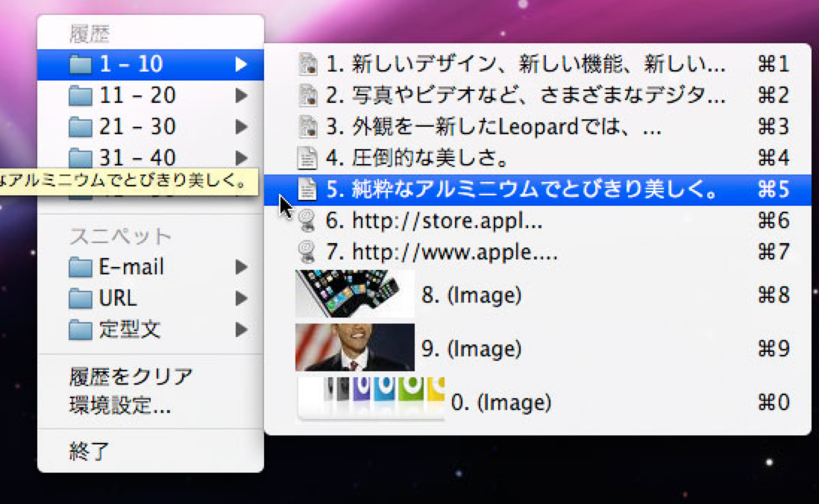The height and width of the screenshot is (504, 819).
Task: Click the ⌘5 shortcut label
Action: coord(773,189)
